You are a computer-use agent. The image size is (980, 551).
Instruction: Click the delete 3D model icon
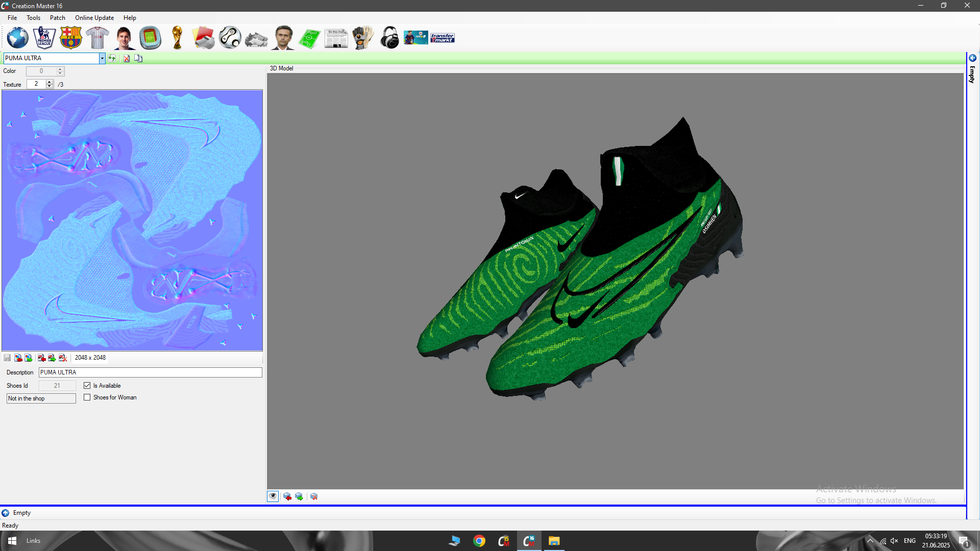[x=314, y=496]
